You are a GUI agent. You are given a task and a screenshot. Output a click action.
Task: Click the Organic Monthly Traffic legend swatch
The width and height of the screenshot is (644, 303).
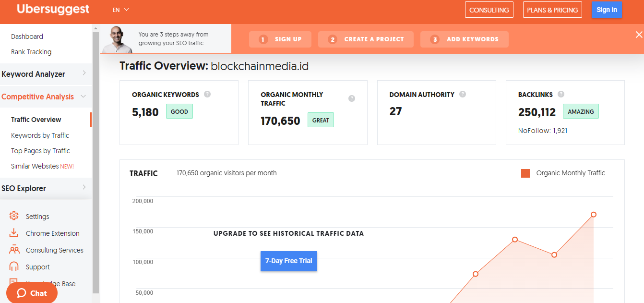525,173
